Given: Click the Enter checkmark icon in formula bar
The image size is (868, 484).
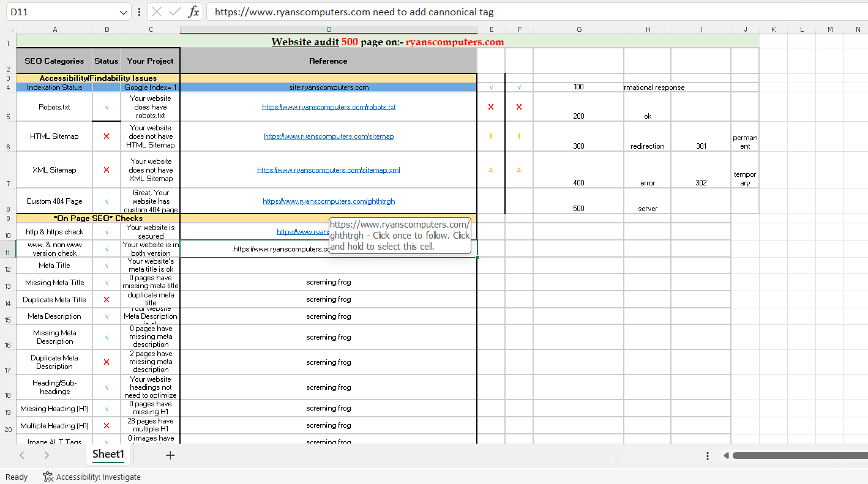Looking at the screenshot, I should (175, 12).
